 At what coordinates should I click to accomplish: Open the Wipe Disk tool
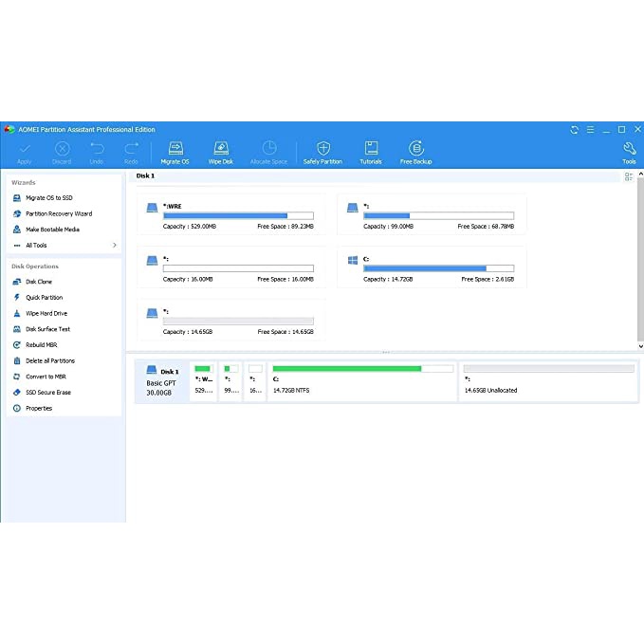[220, 152]
